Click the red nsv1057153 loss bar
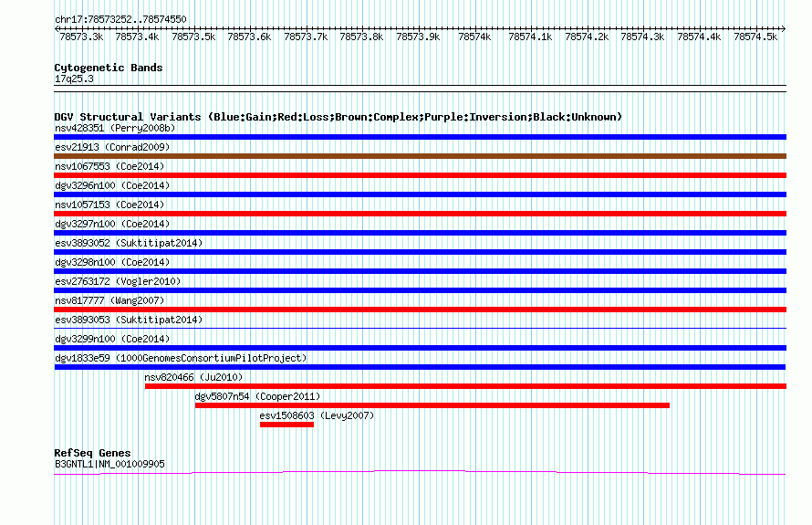This screenshot has height=525, width=812. point(420,214)
